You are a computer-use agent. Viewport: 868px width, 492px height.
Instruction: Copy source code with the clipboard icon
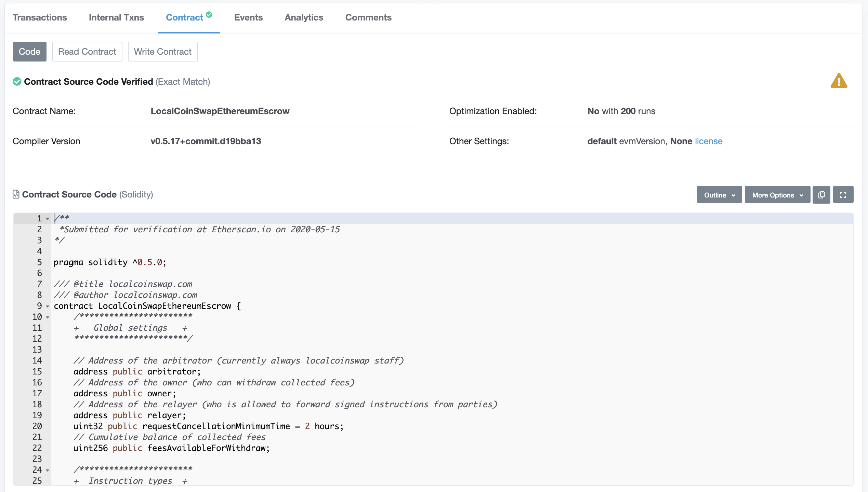click(821, 195)
